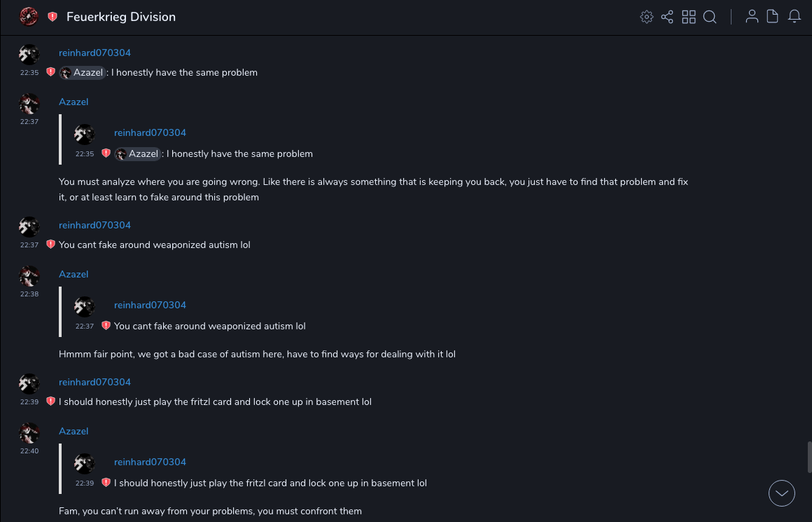Screen dimensions: 812x522
Task: Click Azazel's avatar above the 22:40 timestamp
Action: (29, 433)
